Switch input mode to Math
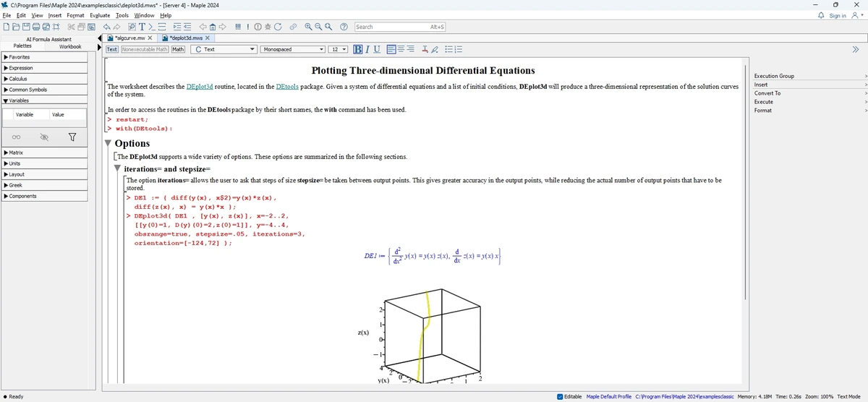This screenshot has width=868, height=402. pos(178,49)
